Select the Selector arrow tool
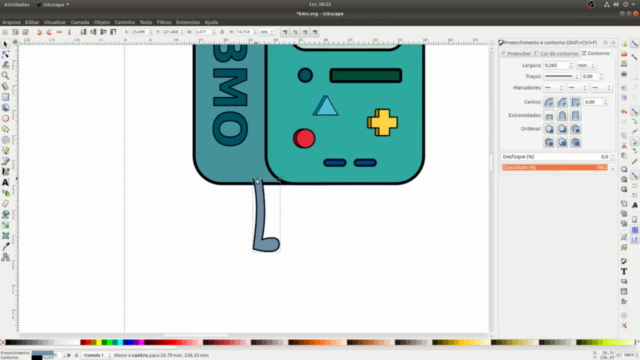Viewport: 640px width, 360px height. click(5, 44)
